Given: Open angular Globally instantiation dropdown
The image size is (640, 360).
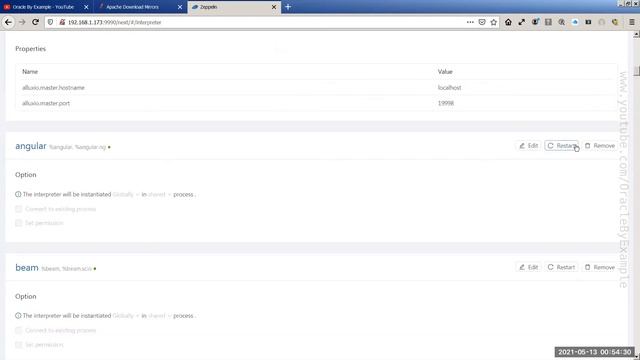Looking at the screenshot, I should [126, 194].
